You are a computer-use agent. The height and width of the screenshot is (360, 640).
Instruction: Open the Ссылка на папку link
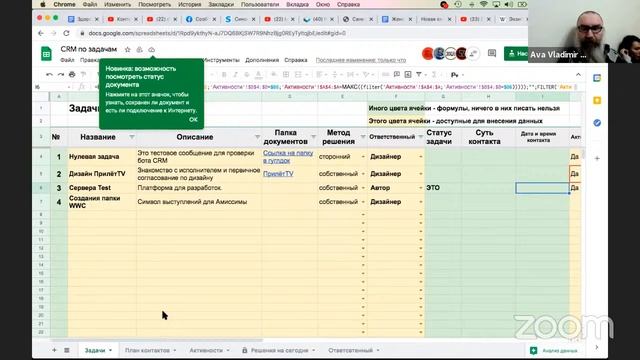[x=288, y=157]
